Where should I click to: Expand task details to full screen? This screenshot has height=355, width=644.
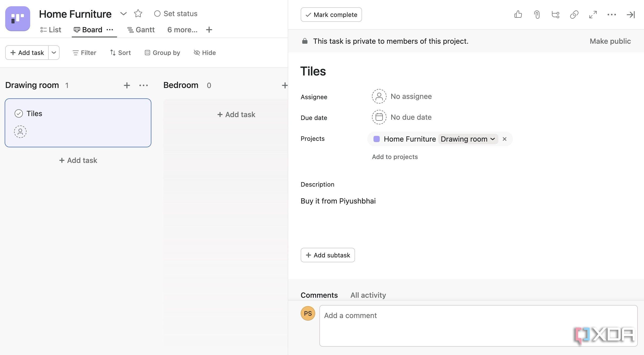[593, 15]
